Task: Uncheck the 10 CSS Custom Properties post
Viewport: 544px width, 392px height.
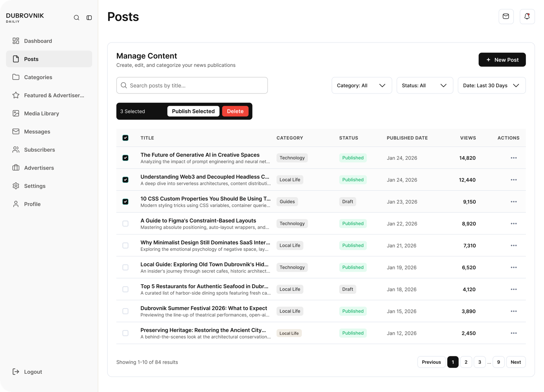Action: pyautogui.click(x=125, y=202)
